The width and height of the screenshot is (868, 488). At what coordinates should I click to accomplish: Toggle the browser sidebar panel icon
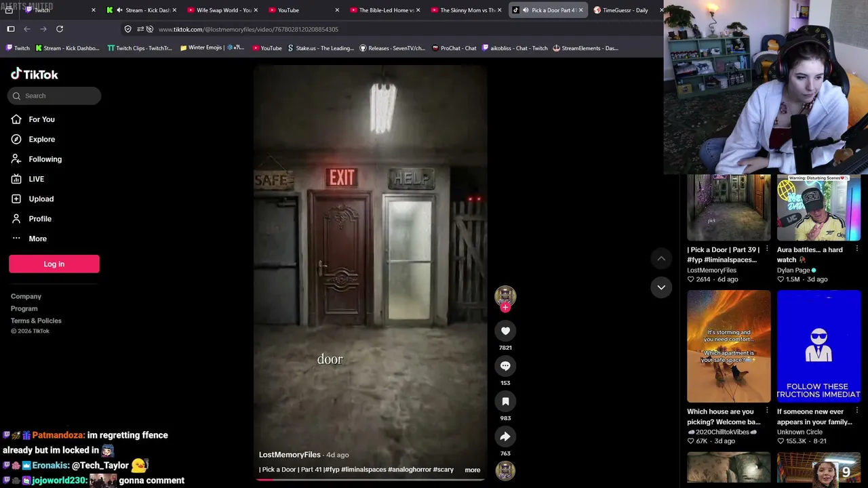pyautogui.click(x=11, y=29)
